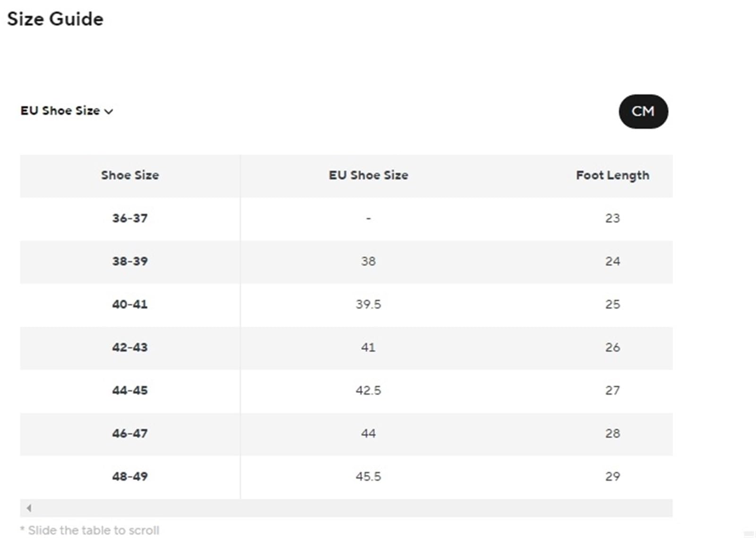Click the 48-49 shoe size row label
This screenshot has height=538, width=756.
130,476
